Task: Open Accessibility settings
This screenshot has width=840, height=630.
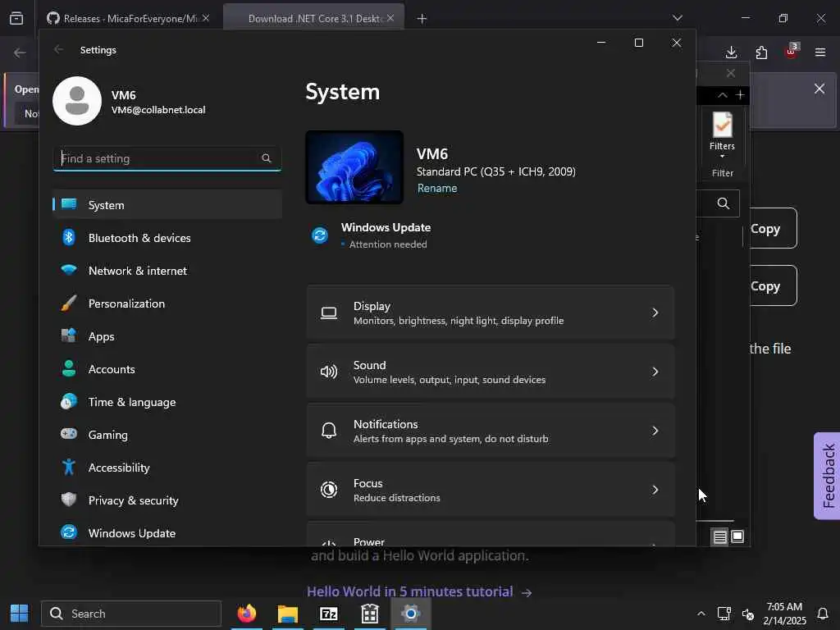Action: 167,468
